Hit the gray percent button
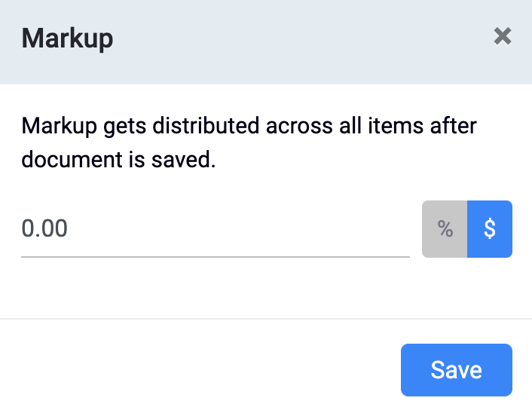 (445, 229)
